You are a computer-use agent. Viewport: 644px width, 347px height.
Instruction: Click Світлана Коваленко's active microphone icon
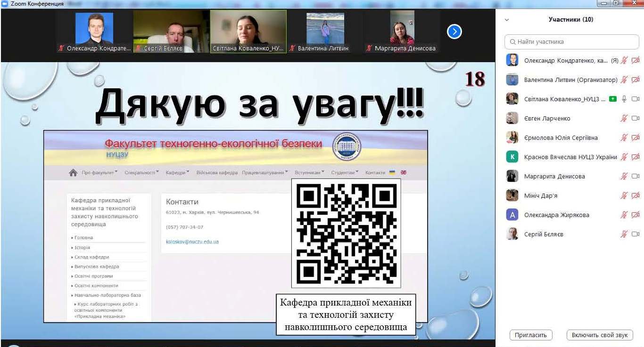pyautogui.click(x=624, y=99)
